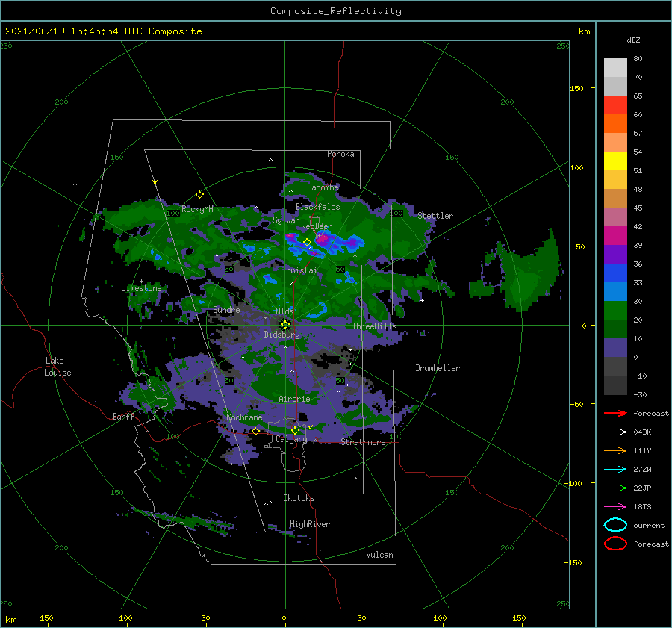
Task: Click the Lake Louise label
Action: pyautogui.click(x=57, y=367)
